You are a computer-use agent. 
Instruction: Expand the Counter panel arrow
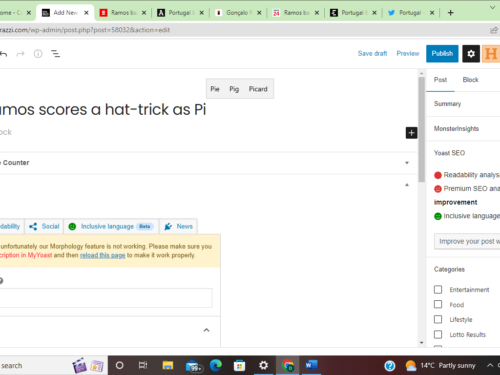[x=407, y=163]
